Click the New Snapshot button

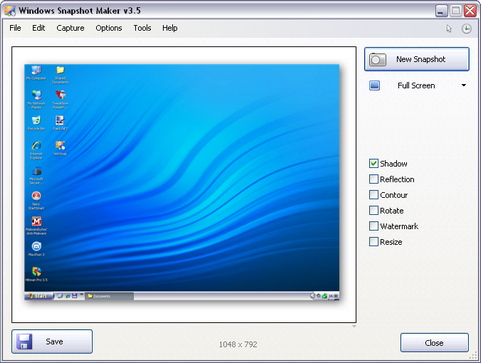tap(417, 59)
